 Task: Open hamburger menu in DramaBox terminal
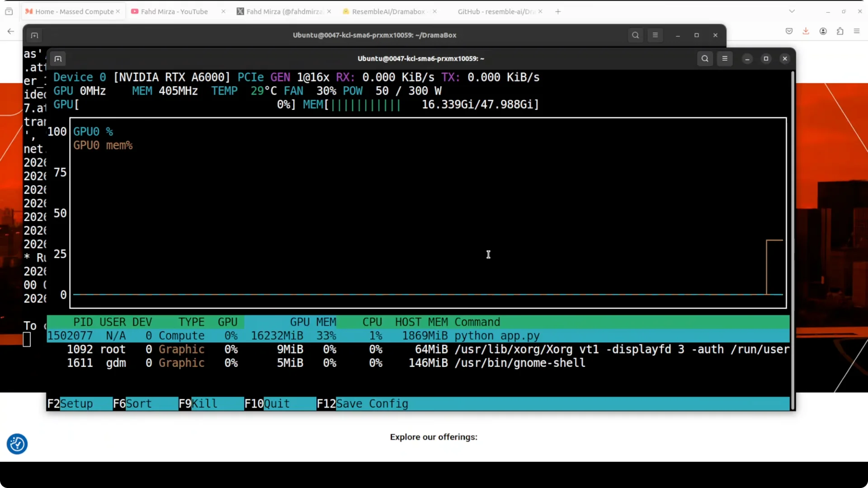pyautogui.click(x=655, y=35)
